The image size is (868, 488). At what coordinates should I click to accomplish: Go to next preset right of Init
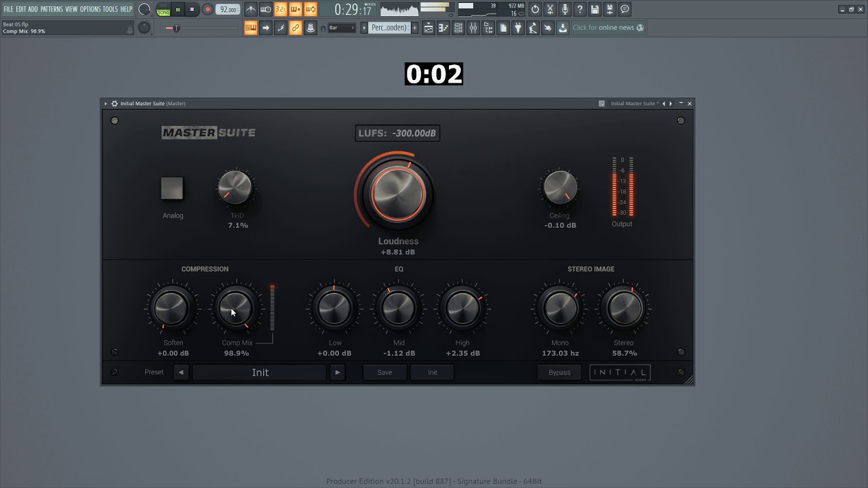click(x=337, y=372)
